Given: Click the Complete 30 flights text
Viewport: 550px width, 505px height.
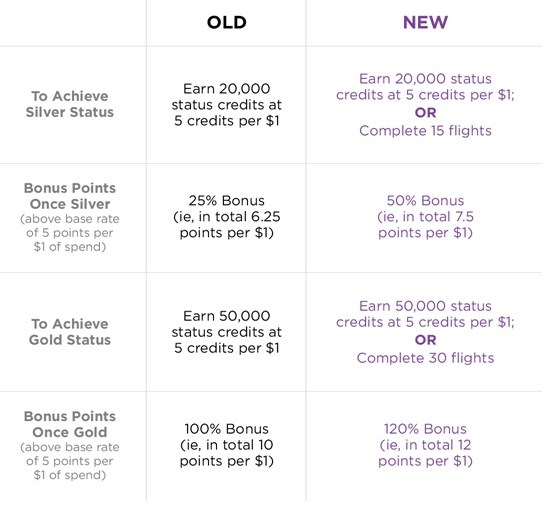Looking at the screenshot, I should [x=425, y=358].
